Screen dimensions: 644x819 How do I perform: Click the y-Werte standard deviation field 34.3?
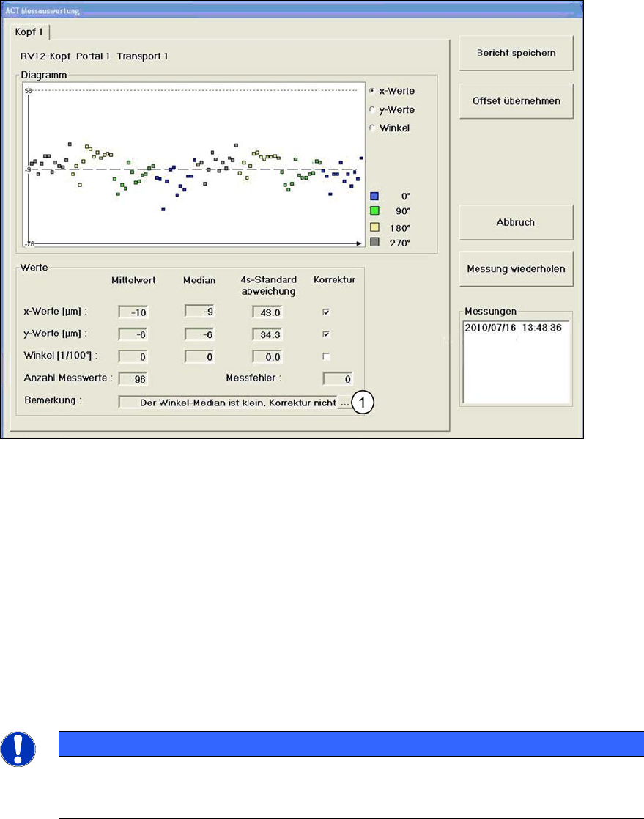point(267,335)
